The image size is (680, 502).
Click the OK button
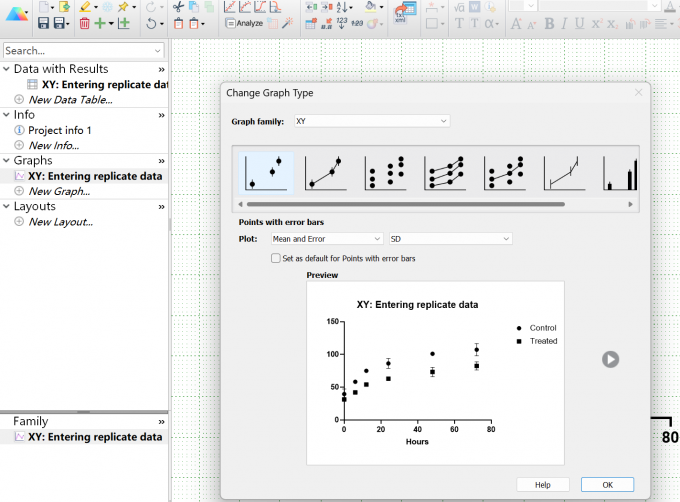(x=607, y=485)
